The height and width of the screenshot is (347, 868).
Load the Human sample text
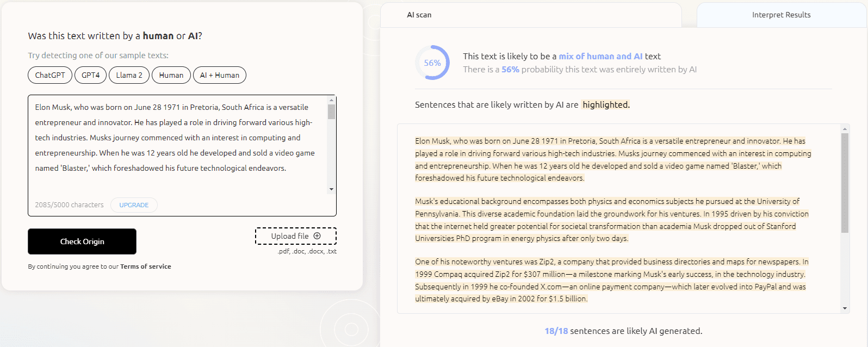(x=171, y=75)
